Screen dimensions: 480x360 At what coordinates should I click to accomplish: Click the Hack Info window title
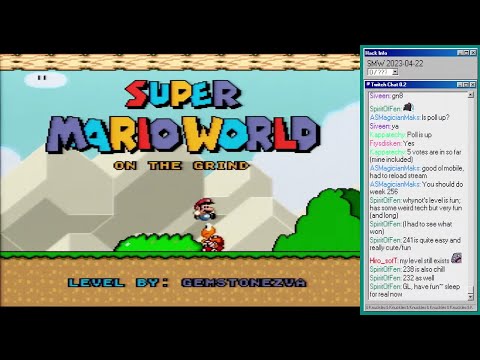click(376, 53)
